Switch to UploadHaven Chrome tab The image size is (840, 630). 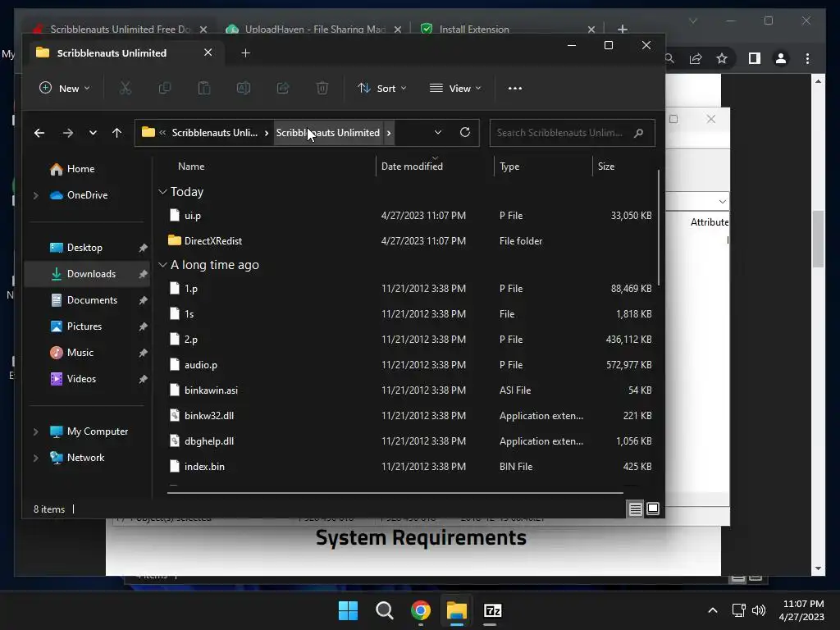[315, 29]
